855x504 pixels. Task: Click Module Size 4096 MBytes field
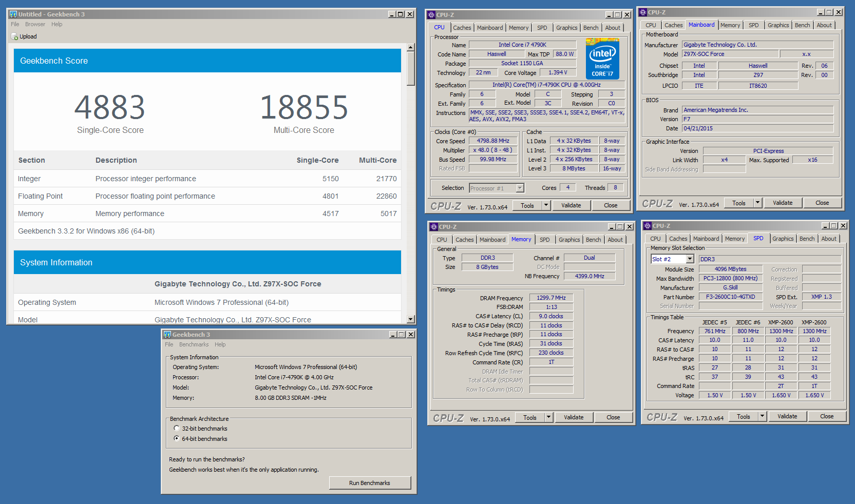pyautogui.click(x=730, y=269)
